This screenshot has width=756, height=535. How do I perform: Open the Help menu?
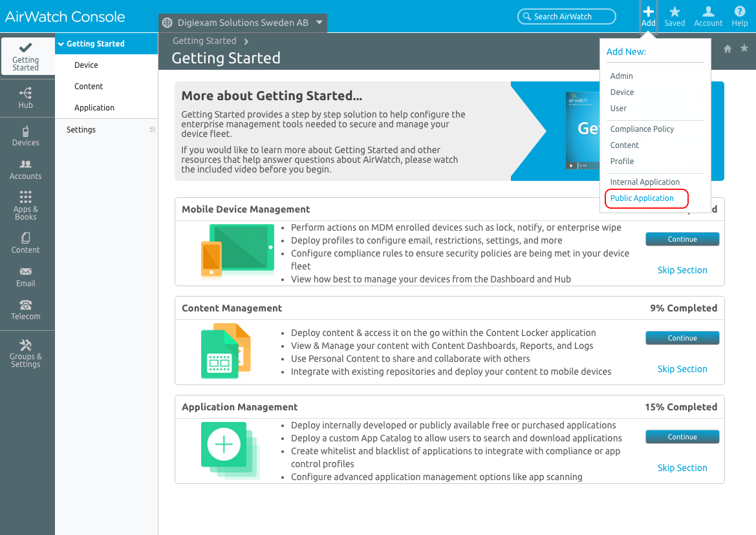pos(740,16)
